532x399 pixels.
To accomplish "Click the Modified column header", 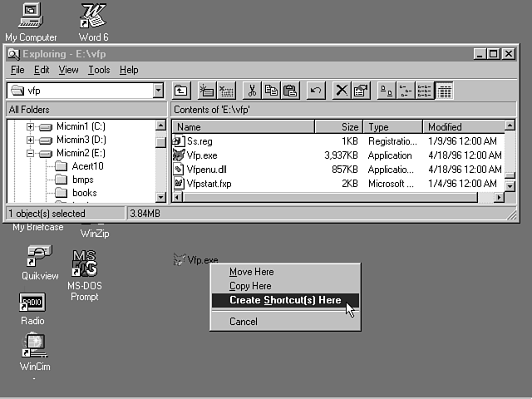I will point(461,127).
